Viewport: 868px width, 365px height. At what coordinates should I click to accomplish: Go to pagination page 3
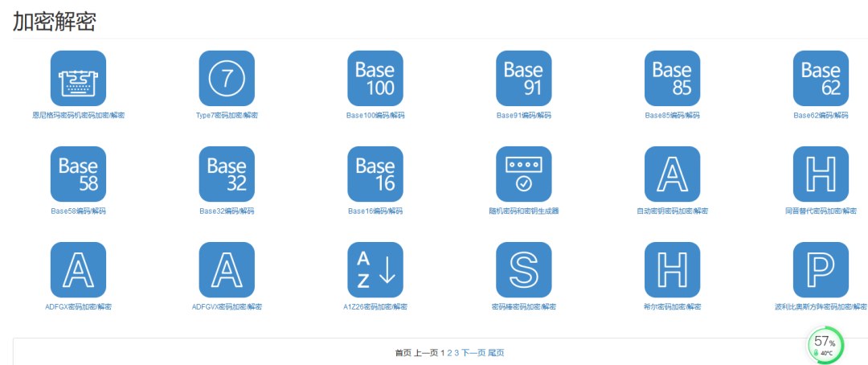(x=457, y=353)
